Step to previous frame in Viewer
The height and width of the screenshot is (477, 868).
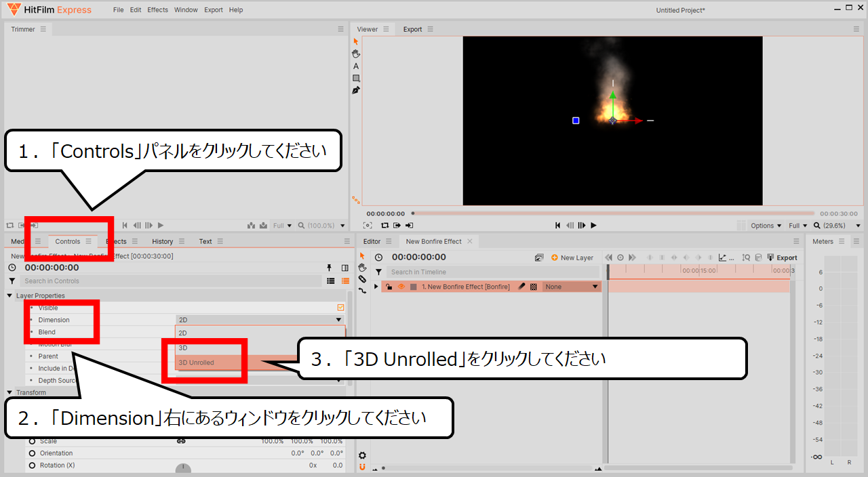point(570,226)
